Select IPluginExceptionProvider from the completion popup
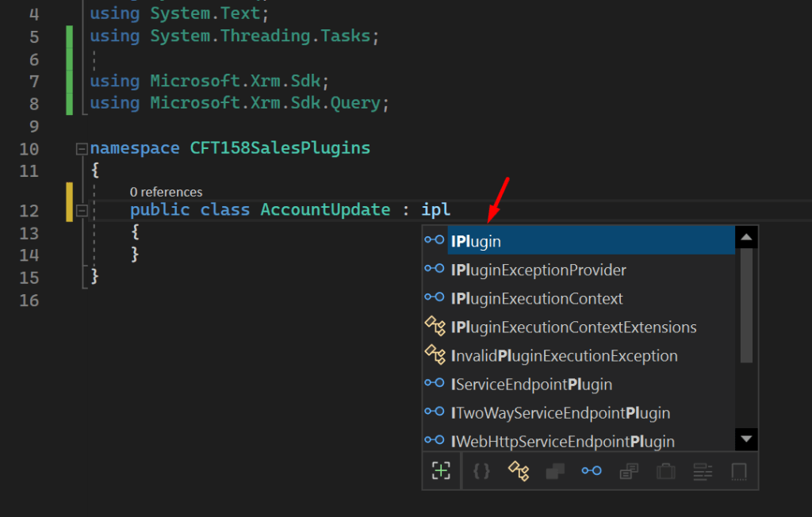 (539, 269)
